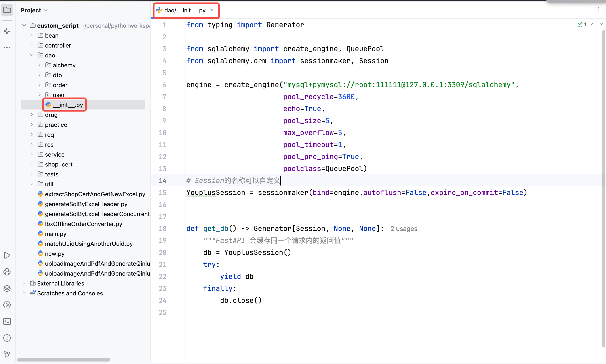
Task: Open the Python Packages layers icon
Action: 7,288
